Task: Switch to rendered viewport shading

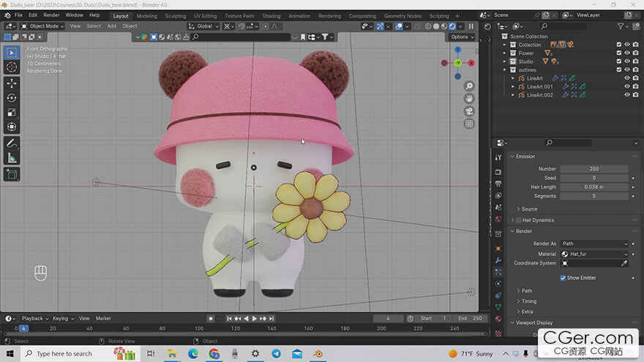Action: click(x=452, y=26)
